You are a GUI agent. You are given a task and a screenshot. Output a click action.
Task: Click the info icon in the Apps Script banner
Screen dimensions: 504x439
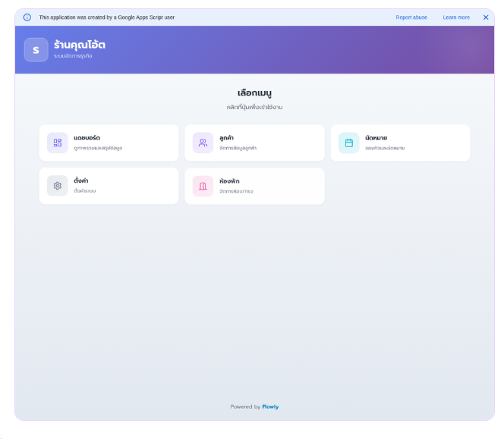coord(27,17)
